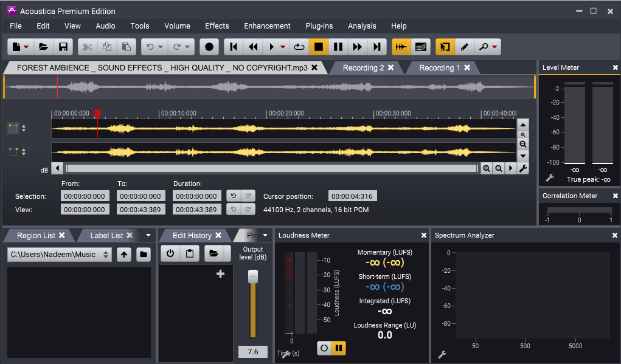The width and height of the screenshot is (621, 364).
Task: Expand the Region List panel tab dropdown
Action: [148, 235]
